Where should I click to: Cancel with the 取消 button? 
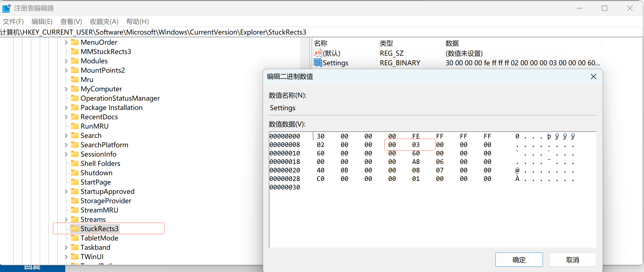[x=573, y=260]
